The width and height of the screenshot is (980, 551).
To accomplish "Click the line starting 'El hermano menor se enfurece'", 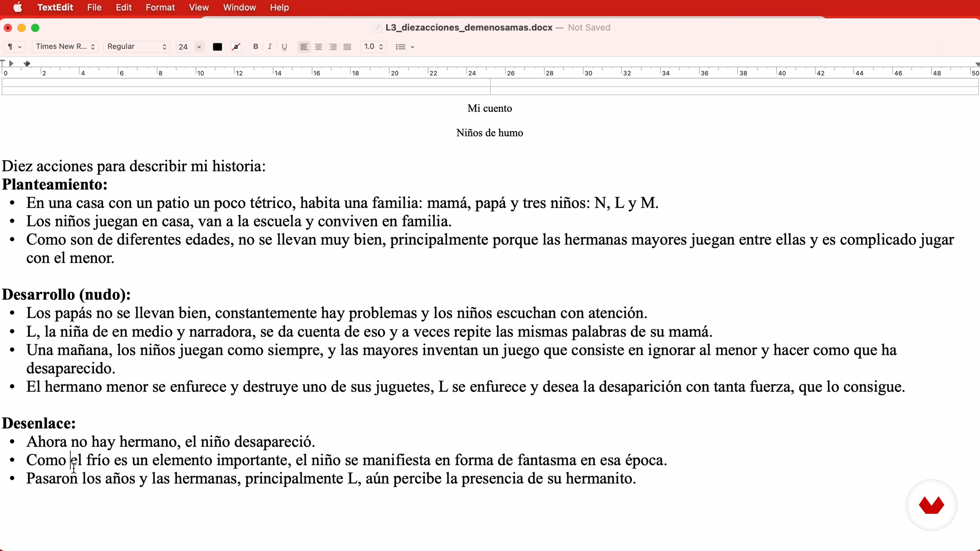I will pos(466,387).
